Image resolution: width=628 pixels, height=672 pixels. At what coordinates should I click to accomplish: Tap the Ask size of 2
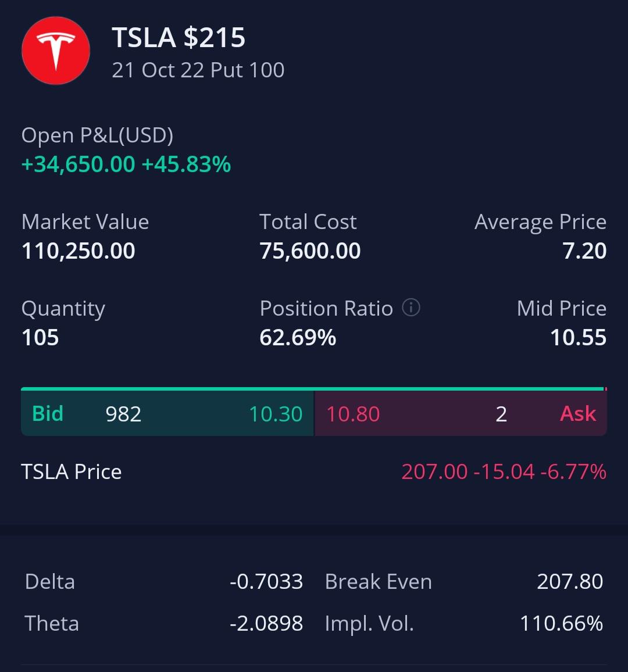tap(501, 414)
